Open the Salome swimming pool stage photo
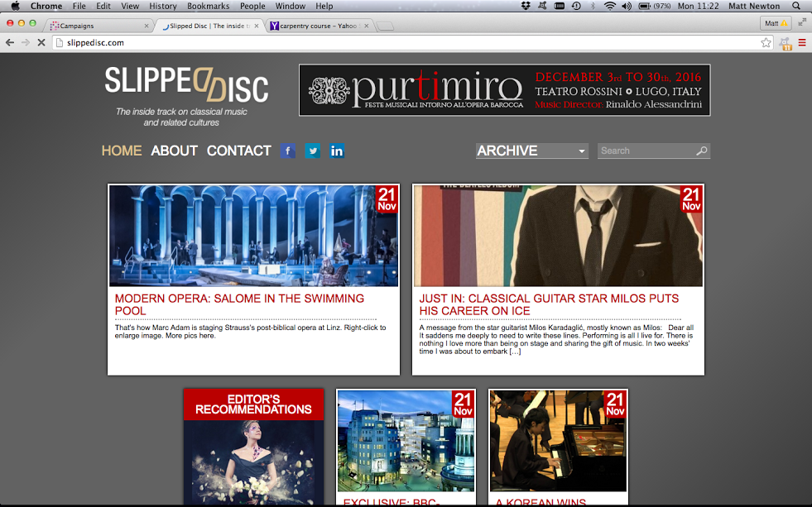This screenshot has height=507, width=812. [x=254, y=236]
